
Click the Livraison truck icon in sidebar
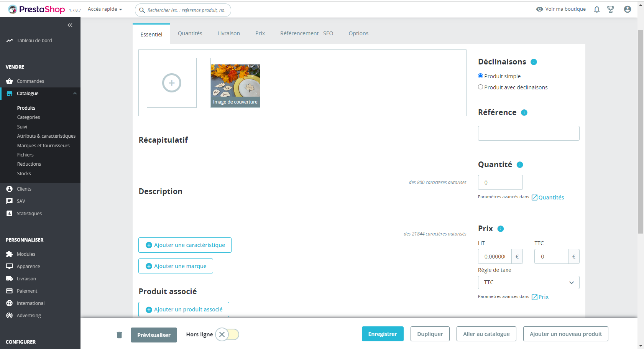point(10,279)
